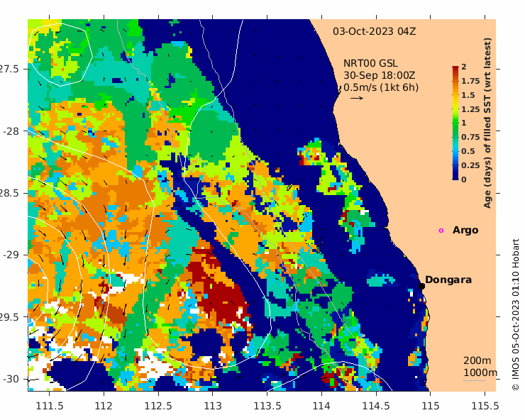Click the Dongara black location marker
The image size is (525, 420).
(421, 287)
